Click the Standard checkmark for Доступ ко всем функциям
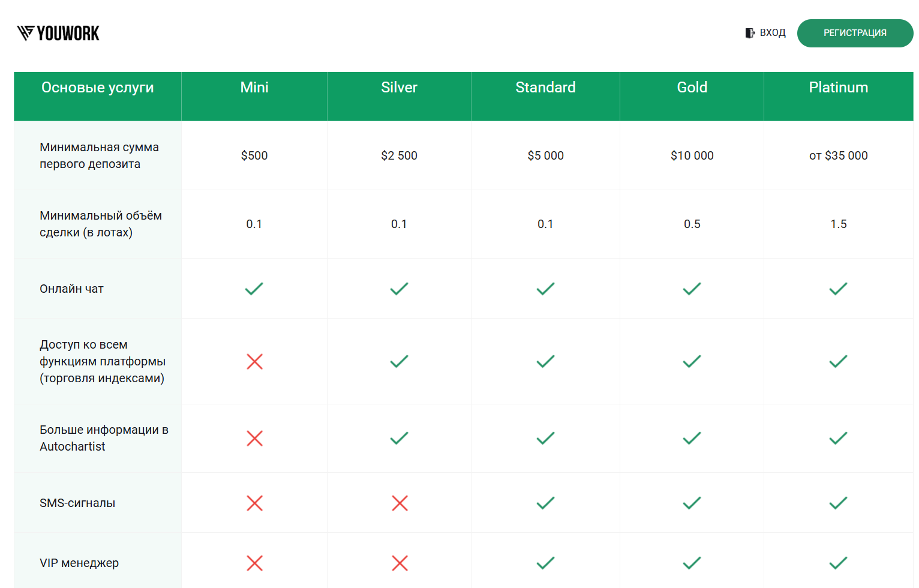 click(x=545, y=361)
